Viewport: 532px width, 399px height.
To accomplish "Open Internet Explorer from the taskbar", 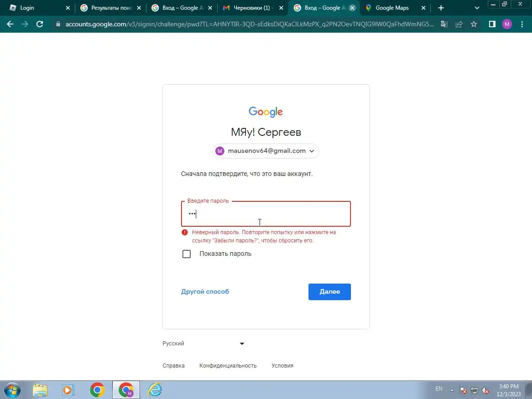I will 155,390.
